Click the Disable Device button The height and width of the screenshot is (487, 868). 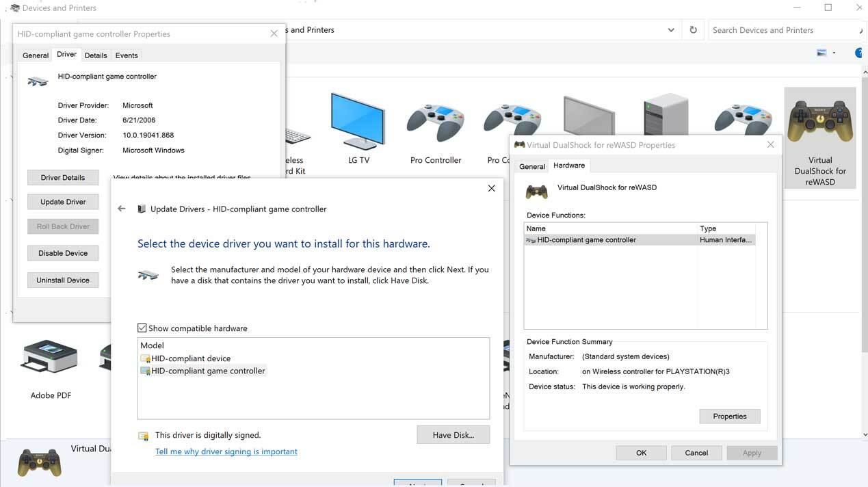(63, 253)
